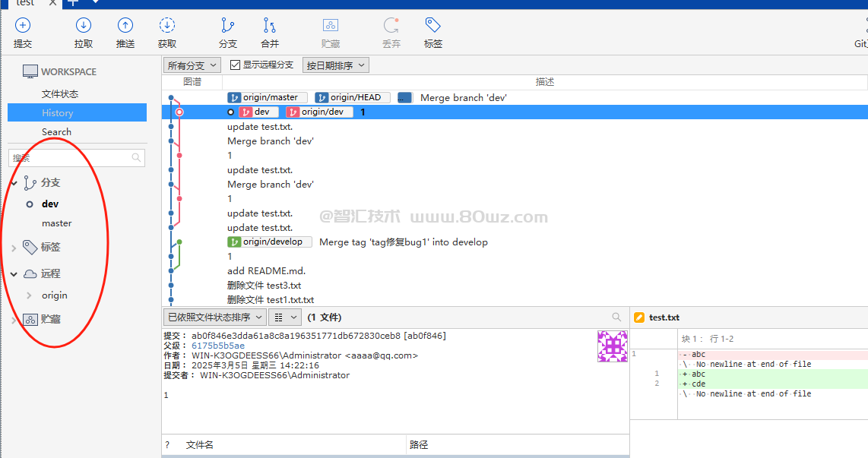The height and width of the screenshot is (458, 868).
Task: Open the 所有分支 dropdown
Action: tap(192, 65)
